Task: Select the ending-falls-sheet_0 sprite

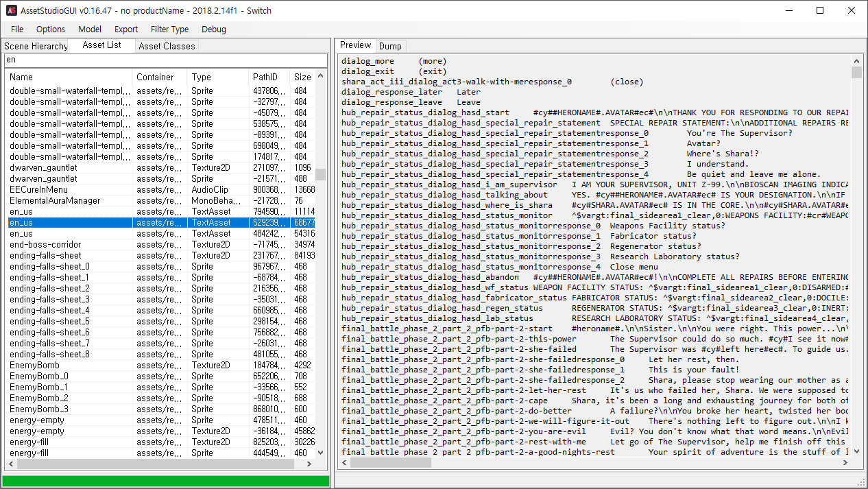Action: click(x=160, y=266)
